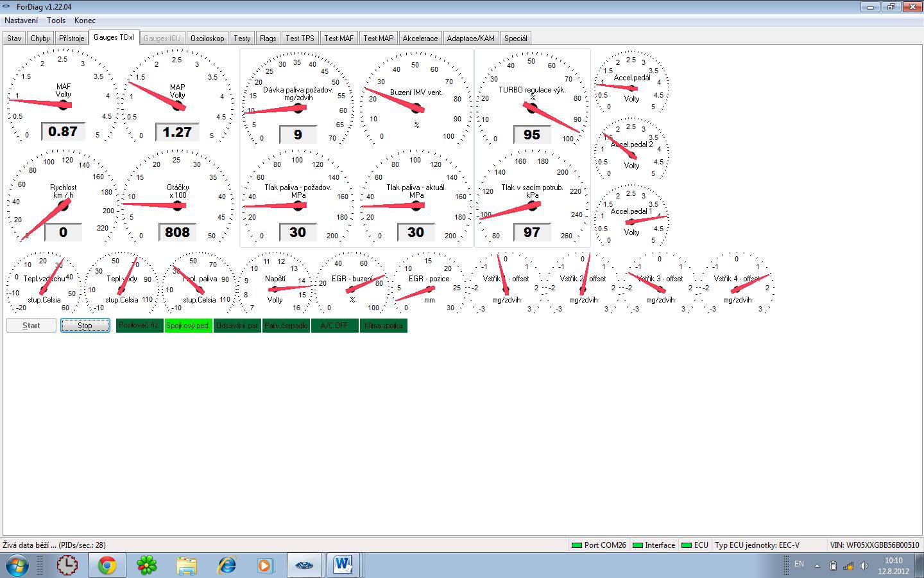Toggle the A/C OFF indicator
The width and height of the screenshot is (924, 578).
[334, 326]
